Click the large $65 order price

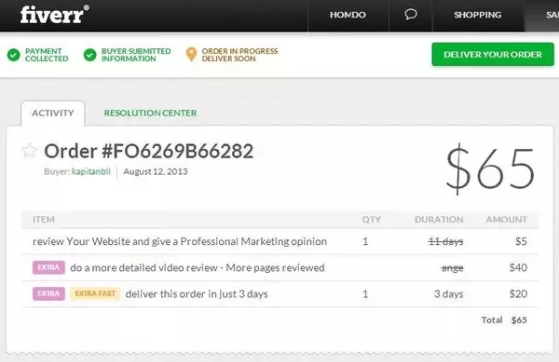coord(490,169)
